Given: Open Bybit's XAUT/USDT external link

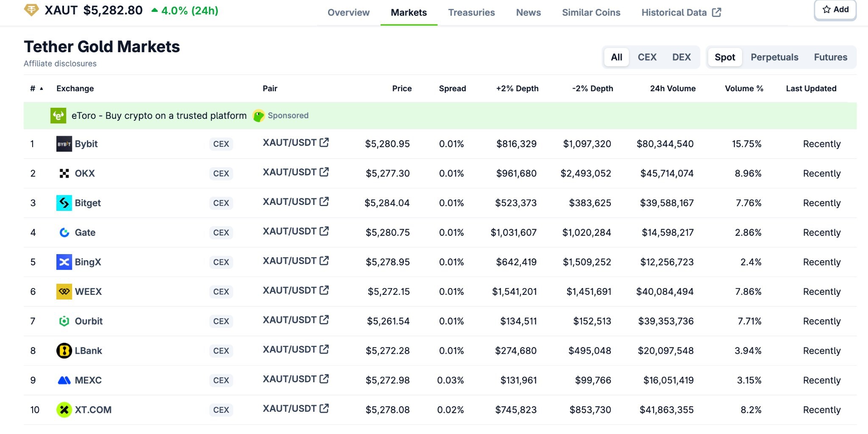Looking at the screenshot, I should click(x=323, y=143).
